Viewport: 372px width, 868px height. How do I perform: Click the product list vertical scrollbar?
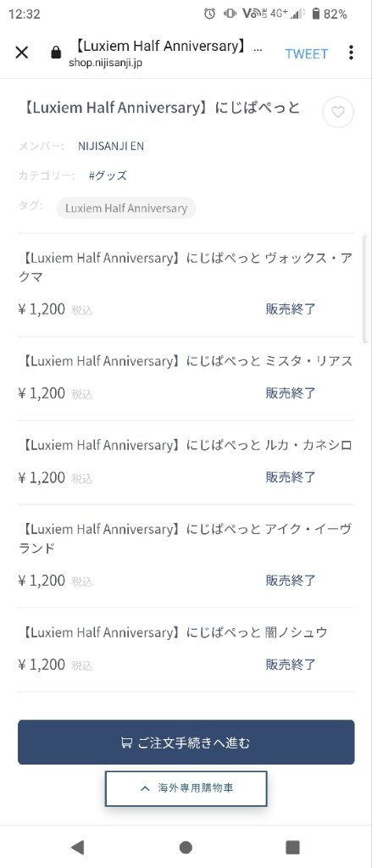pos(364,289)
